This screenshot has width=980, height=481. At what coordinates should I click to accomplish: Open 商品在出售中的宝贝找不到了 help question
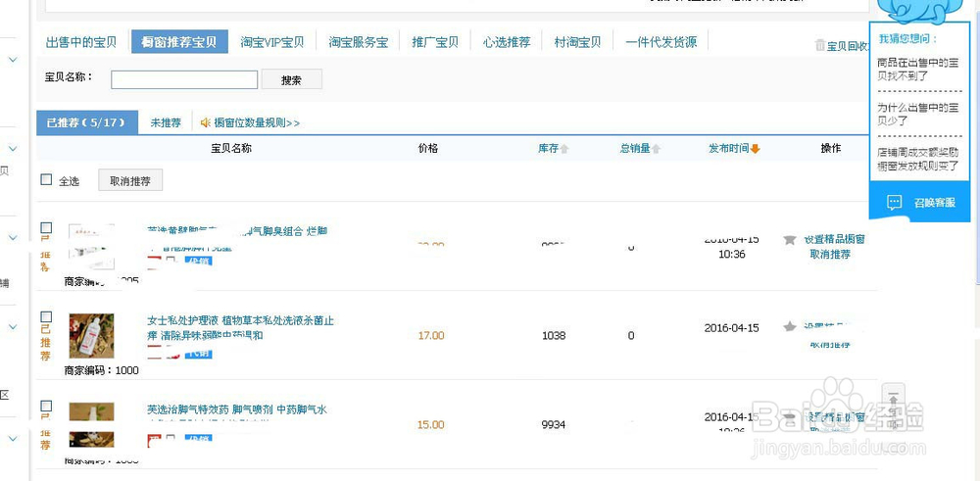[917, 69]
